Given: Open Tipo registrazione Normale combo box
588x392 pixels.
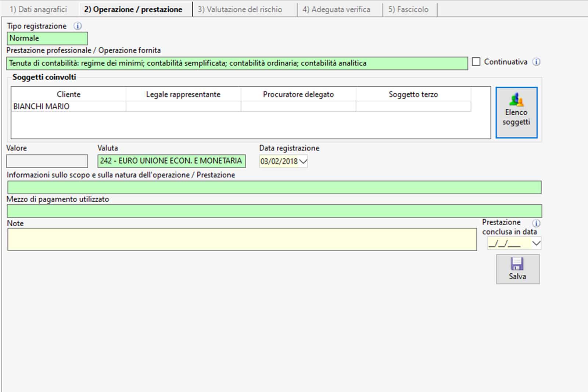Looking at the screenshot, I should 47,38.
